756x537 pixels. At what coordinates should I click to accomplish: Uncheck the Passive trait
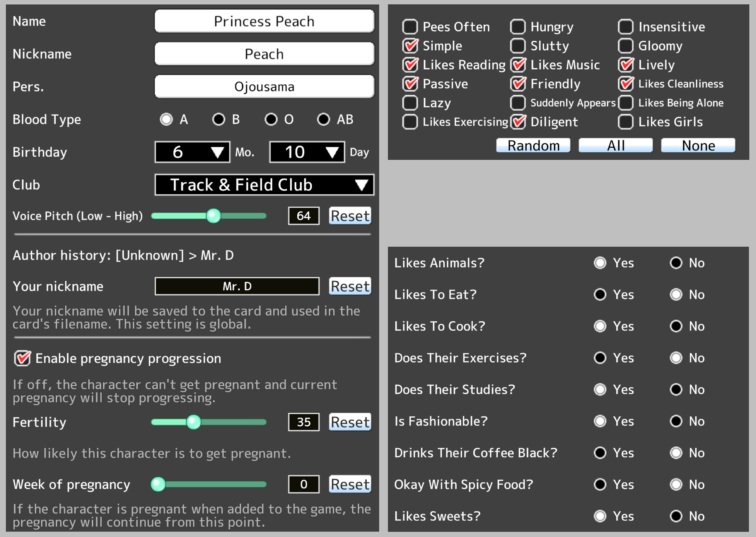point(410,84)
